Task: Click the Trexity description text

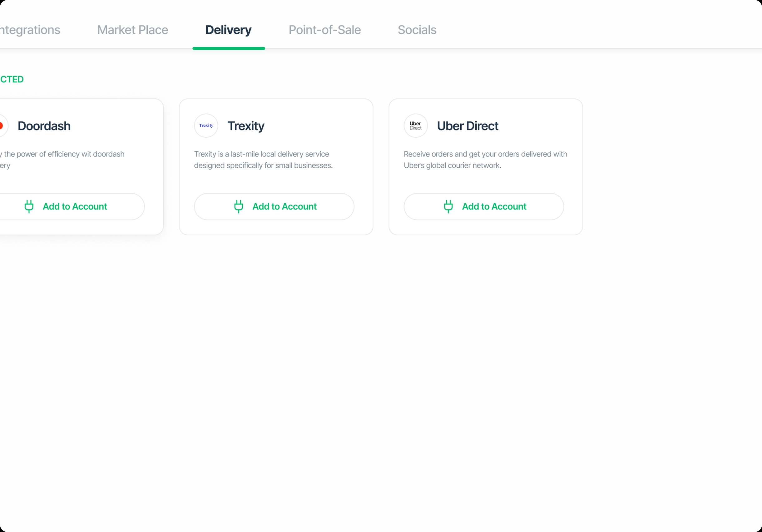Action: coord(263,160)
